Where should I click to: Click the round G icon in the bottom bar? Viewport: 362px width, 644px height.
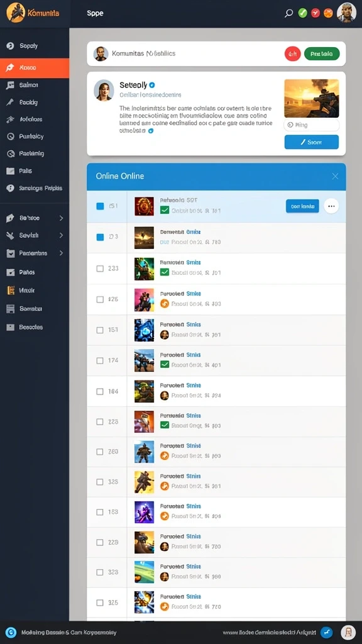(x=11, y=632)
